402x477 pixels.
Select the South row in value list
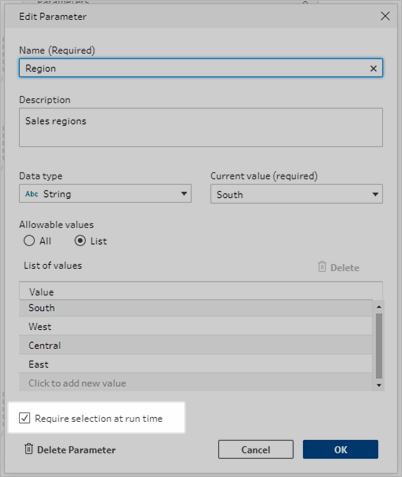(x=196, y=308)
